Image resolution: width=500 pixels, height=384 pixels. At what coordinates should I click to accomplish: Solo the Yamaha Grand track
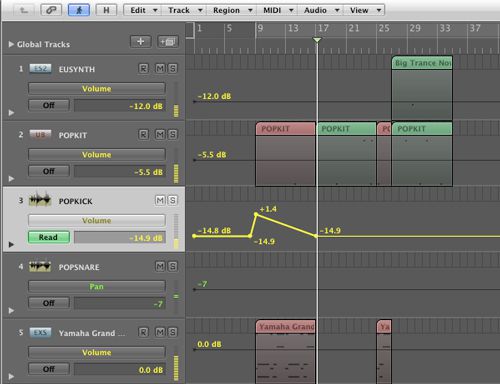[172, 332]
